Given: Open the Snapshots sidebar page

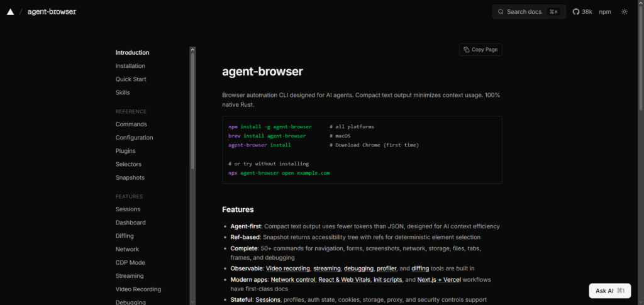Looking at the screenshot, I should tap(130, 178).
